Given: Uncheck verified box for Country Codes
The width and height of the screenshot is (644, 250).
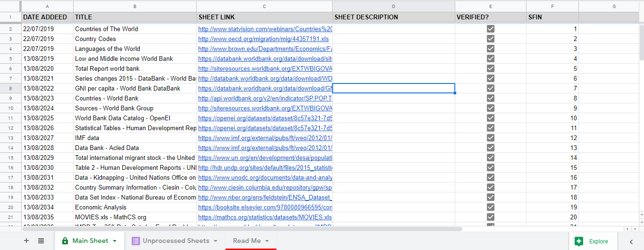Looking at the screenshot, I should [491, 39].
